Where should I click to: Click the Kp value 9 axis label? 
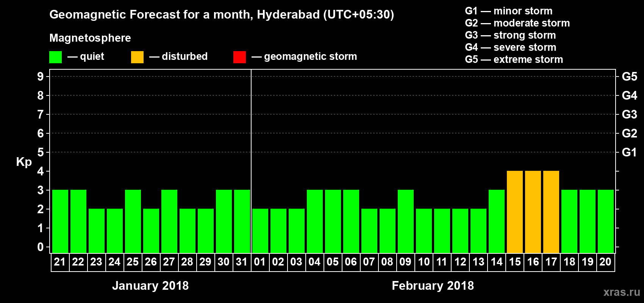tap(41, 77)
